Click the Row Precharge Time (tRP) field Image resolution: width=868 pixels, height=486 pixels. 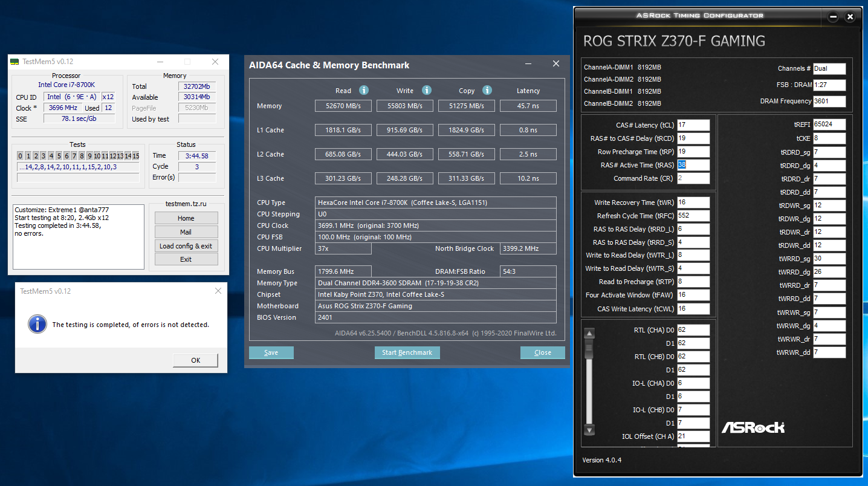(x=693, y=152)
